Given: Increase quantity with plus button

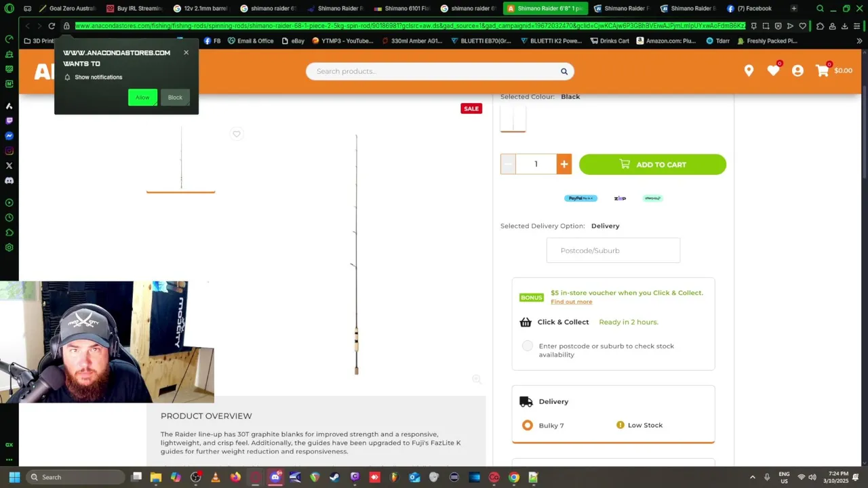Looking at the screenshot, I should 564,164.
